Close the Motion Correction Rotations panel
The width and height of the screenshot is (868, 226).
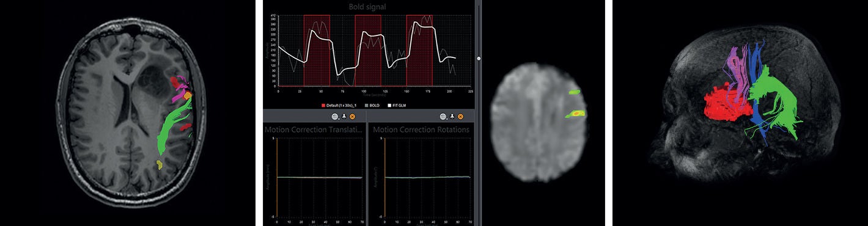click(460, 116)
